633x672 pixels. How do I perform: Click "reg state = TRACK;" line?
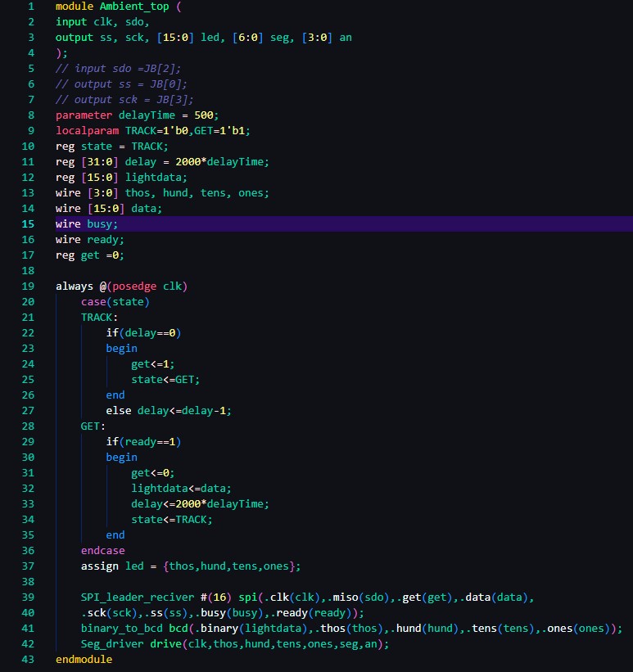tap(112, 147)
